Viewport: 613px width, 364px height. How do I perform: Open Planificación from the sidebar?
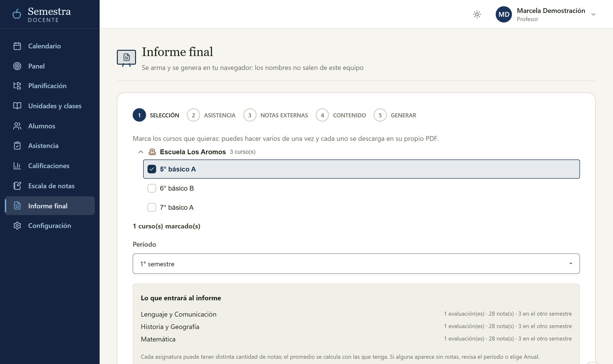[x=50, y=86]
